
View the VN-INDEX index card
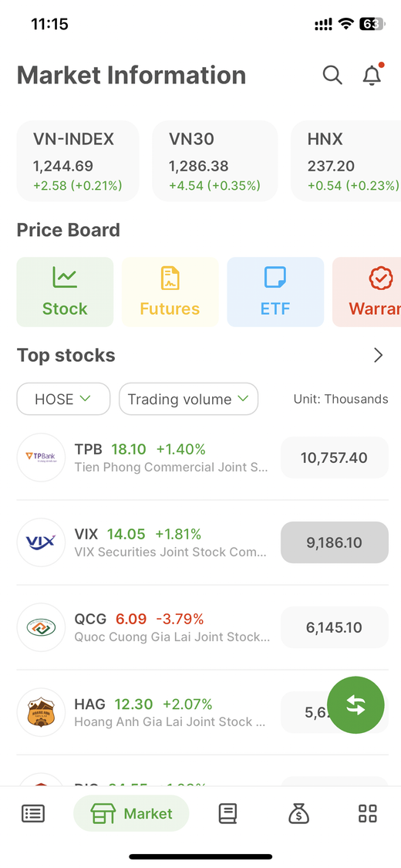78,161
